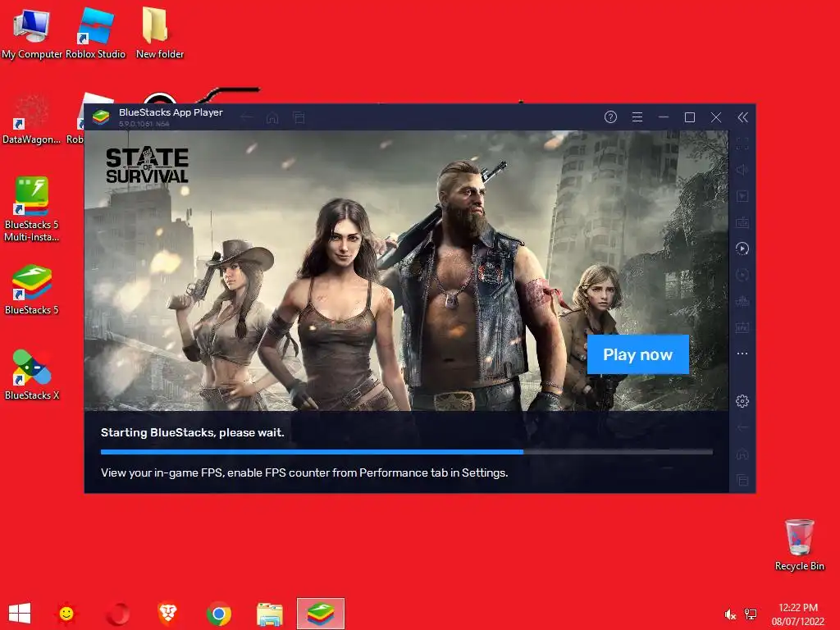The width and height of the screenshot is (840, 630).
Task: Click the 'BlueStacks App Player' title text
Action: pos(171,112)
